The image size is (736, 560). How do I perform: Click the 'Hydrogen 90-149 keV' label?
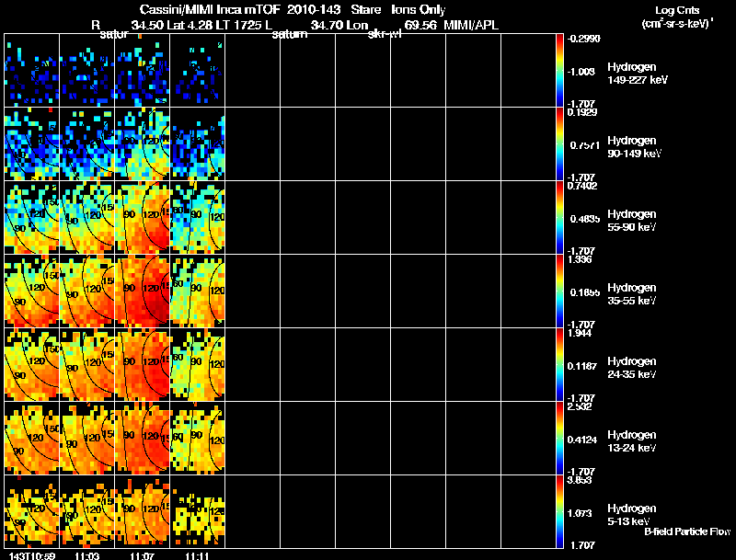[x=634, y=147]
